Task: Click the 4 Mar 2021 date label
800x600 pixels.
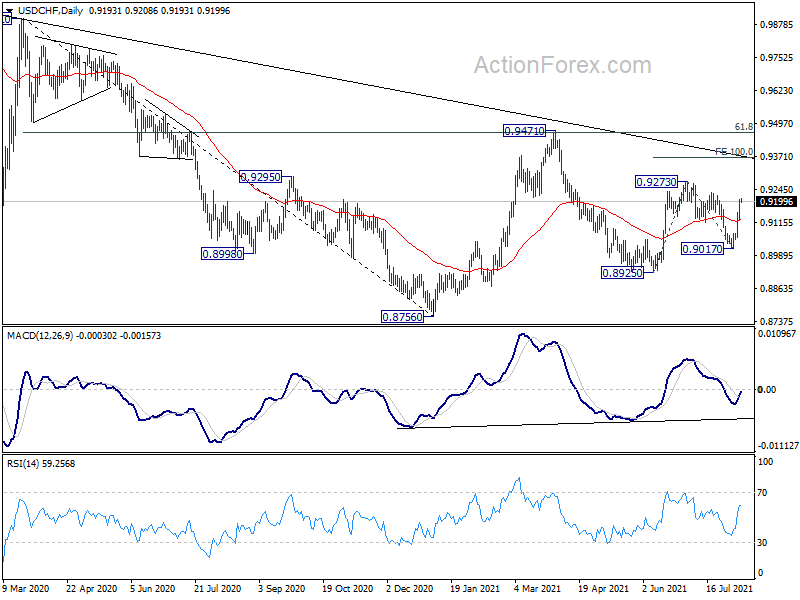Action: (x=538, y=588)
